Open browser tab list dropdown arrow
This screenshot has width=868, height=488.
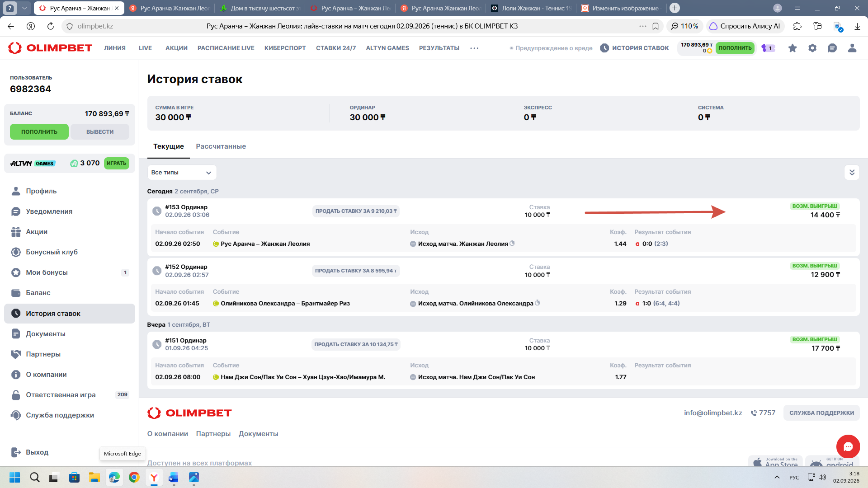point(25,8)
